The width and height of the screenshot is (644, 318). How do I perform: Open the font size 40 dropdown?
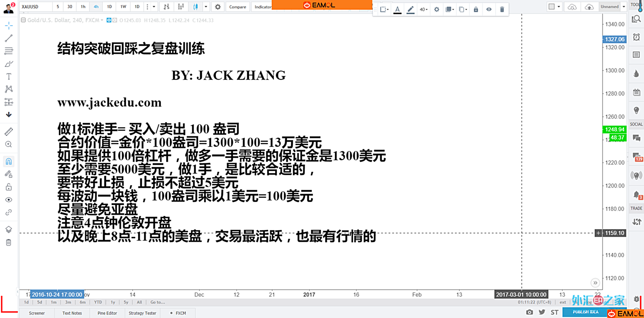click(424, 9)
